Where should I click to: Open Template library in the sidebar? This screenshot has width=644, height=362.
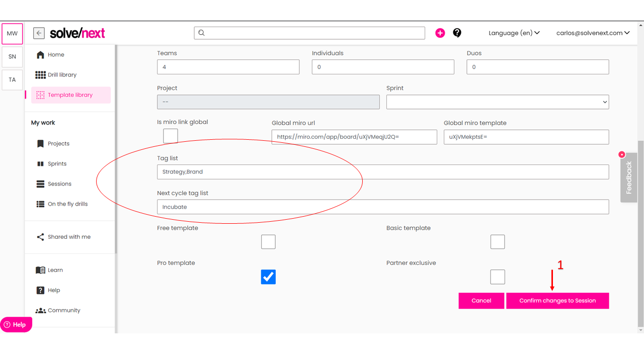point(71,95)
